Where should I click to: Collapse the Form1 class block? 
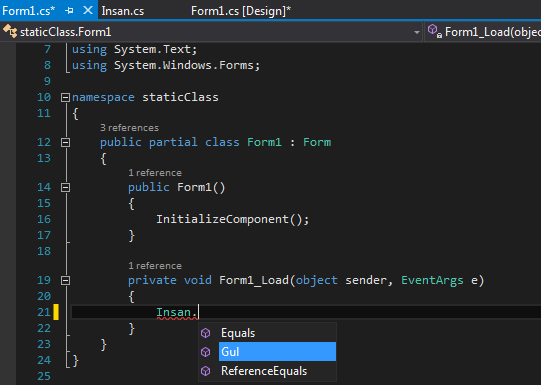click(x=65, y=142)
